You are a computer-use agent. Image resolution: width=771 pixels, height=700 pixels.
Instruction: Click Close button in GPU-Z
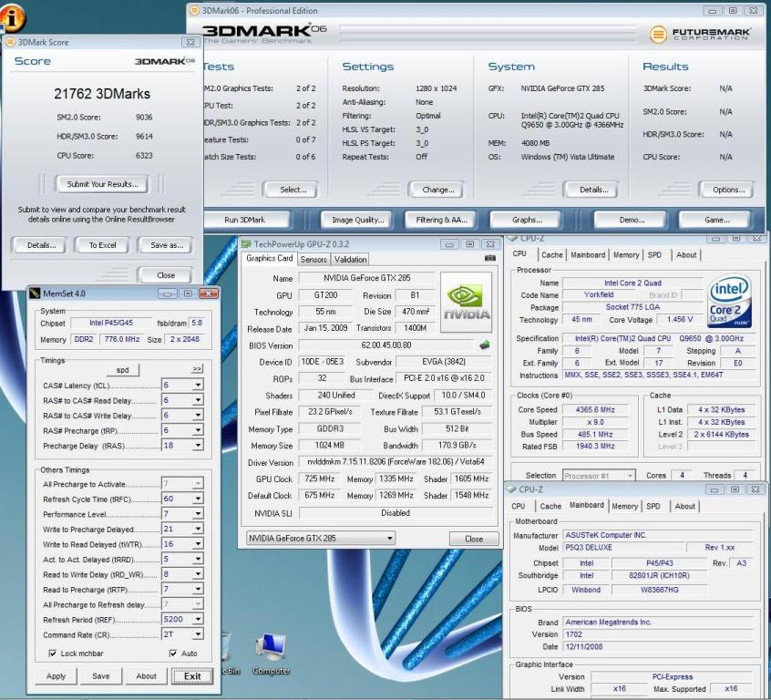coord(474,539)
